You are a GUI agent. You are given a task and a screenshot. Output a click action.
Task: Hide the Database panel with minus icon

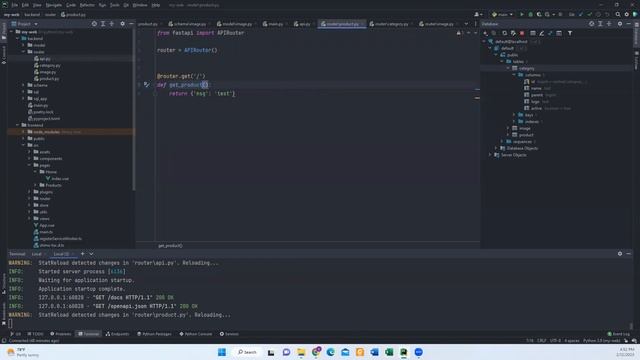tap(629, 24)
